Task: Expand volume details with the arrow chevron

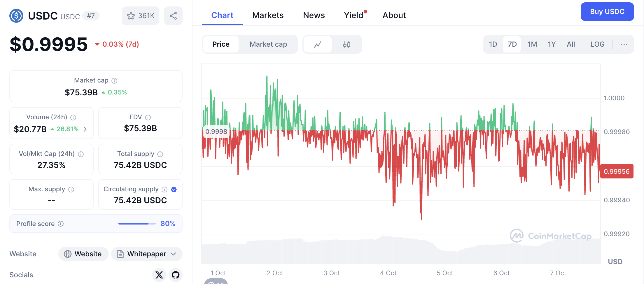Action: click(85, 129)
